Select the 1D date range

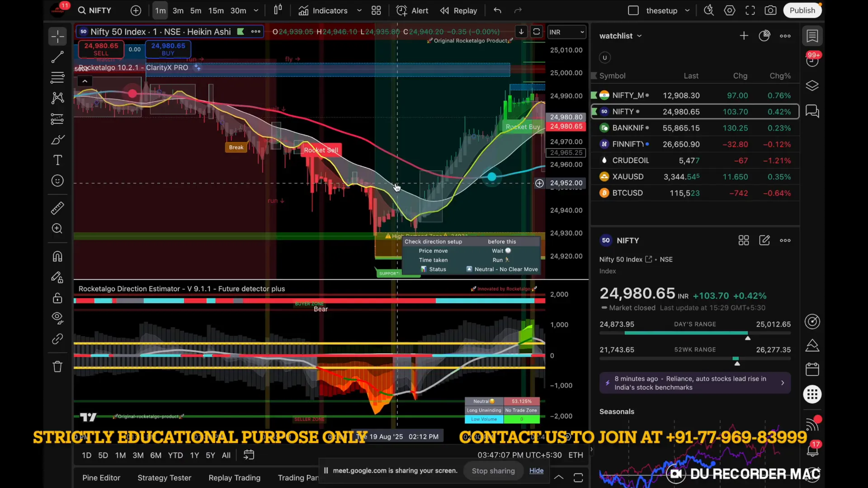point(86,455)
